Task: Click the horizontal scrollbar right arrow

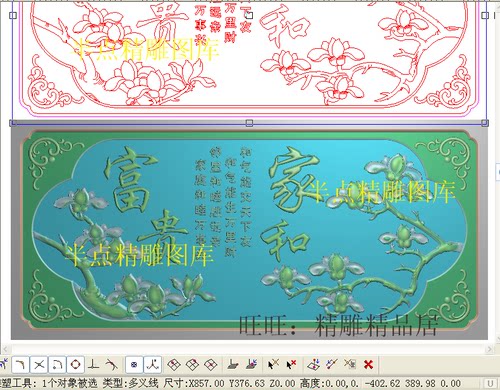Action: click(489, 349)
